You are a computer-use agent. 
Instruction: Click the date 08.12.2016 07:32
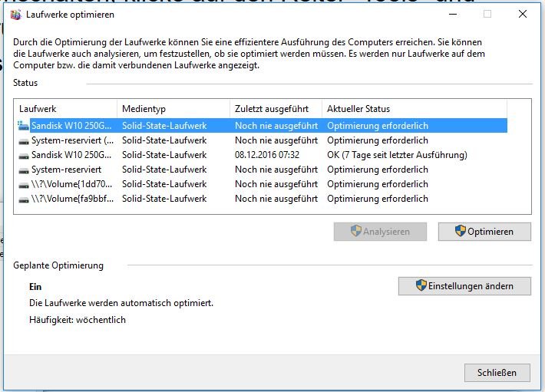click(267, 155)
